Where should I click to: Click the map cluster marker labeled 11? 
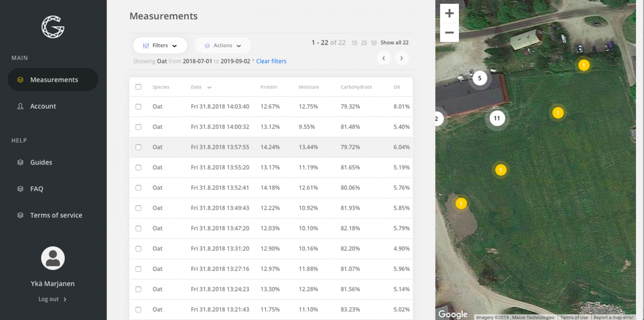(497, 118)
